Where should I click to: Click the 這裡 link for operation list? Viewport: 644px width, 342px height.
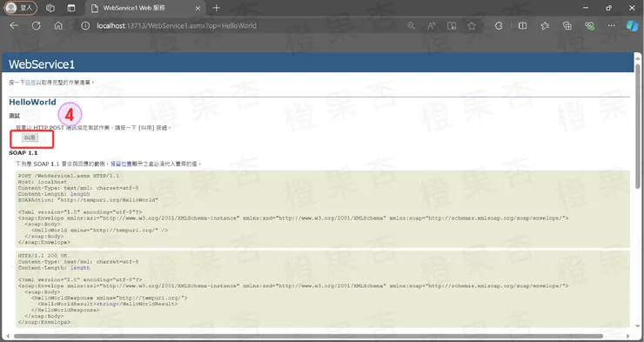[30, 83]
